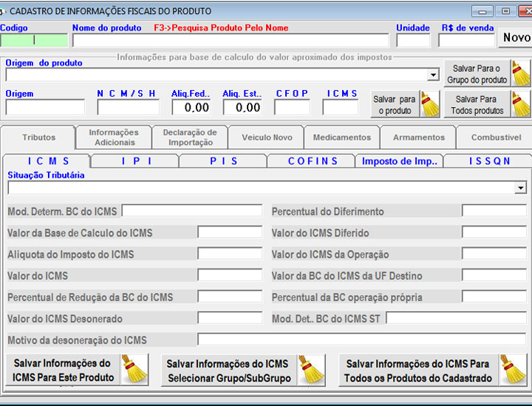This screenshot has width=532, height=406.
Task: Open the Origem do produto dropdown
Action: coord(433,75)
